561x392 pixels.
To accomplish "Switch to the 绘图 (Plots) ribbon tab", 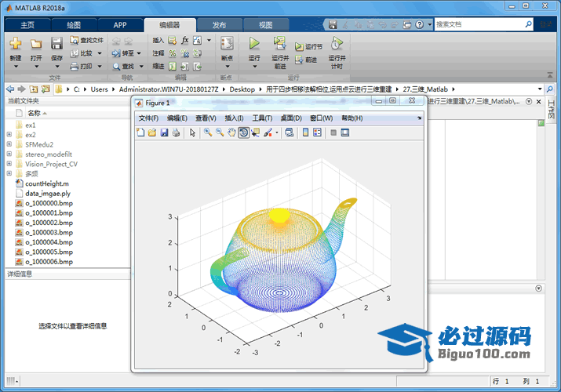I will pyautogui.click(x=73, y=25).
